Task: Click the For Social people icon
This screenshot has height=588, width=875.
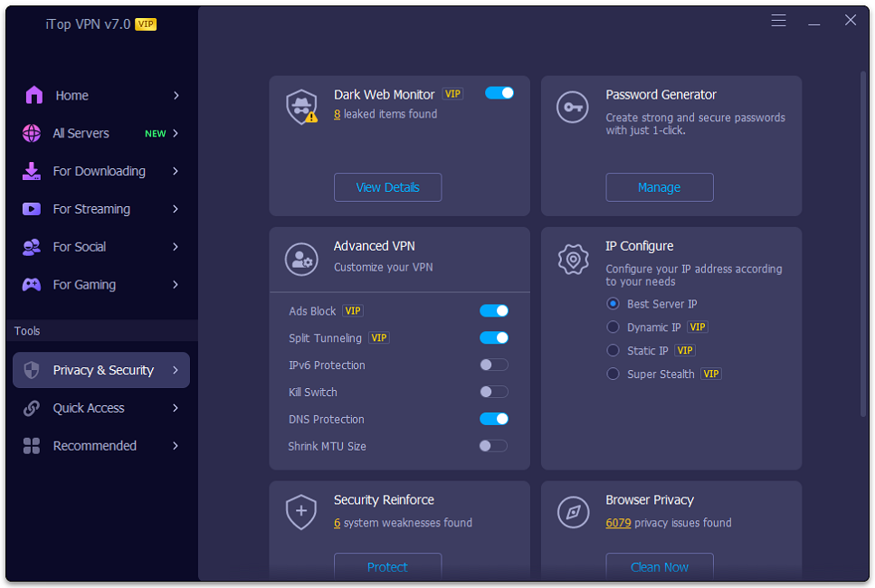Action: pos(32,247)
